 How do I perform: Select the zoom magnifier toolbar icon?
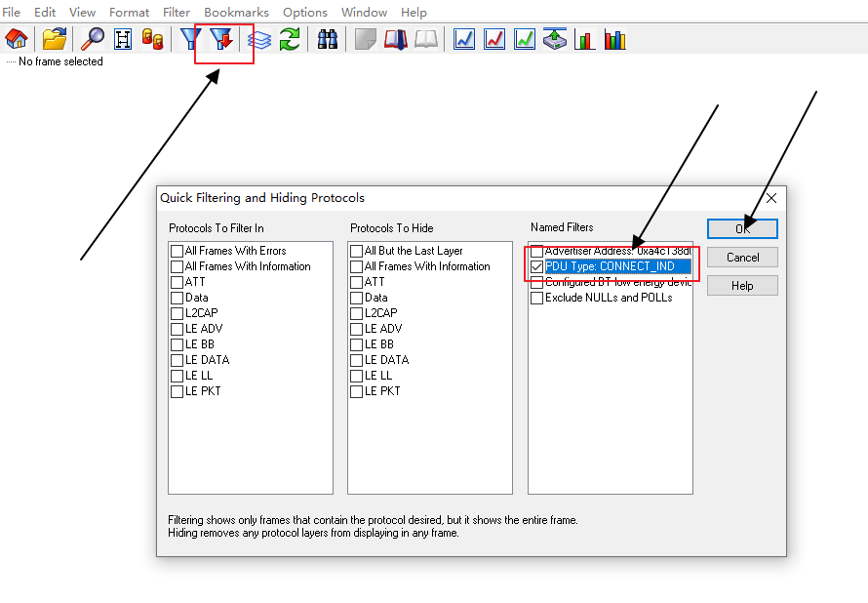pyautogui.click(x=92, y=39)
